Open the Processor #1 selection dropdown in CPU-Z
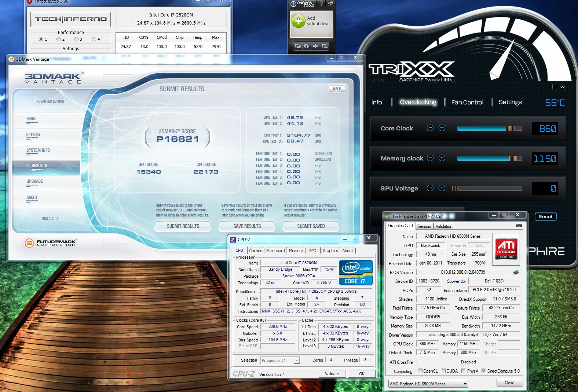578x392 pixels. click(x=280, y=360)
